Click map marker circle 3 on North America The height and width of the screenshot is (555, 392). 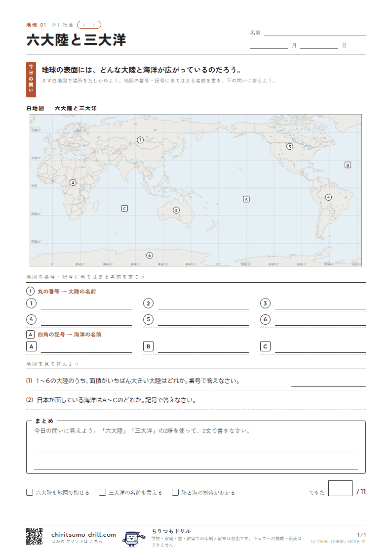[x=289, y=147]
